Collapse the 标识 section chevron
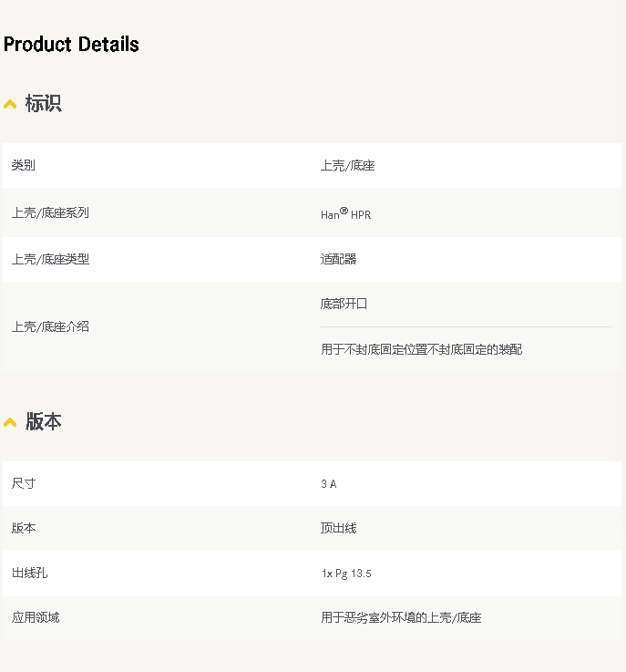Screen dimensions: 626x672 [10, 104]
